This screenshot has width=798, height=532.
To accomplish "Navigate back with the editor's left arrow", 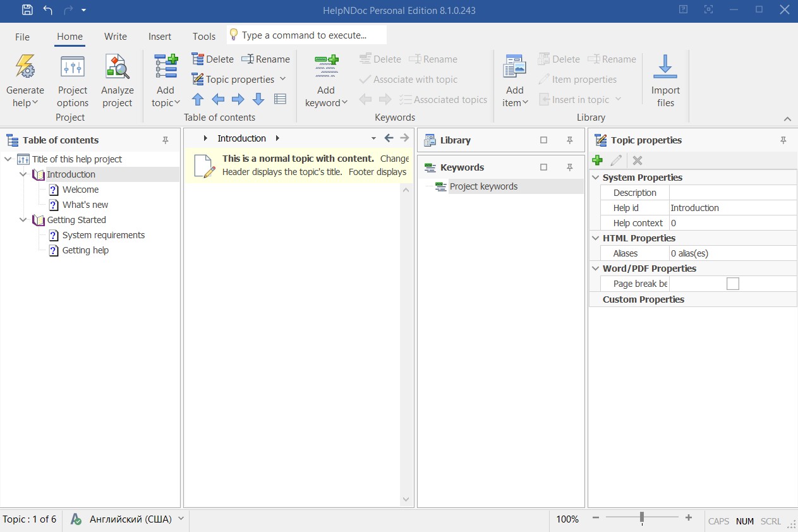I will [x=389, y=138].
